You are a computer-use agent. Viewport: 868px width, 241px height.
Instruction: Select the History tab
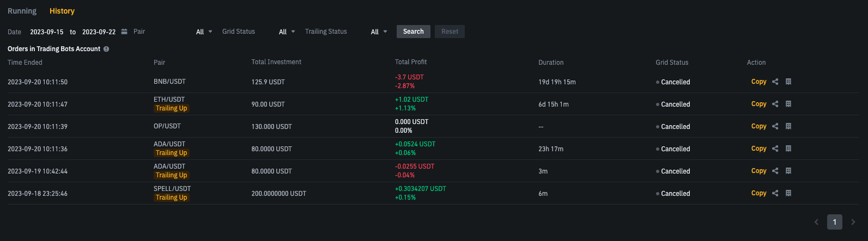pos(62,11)
